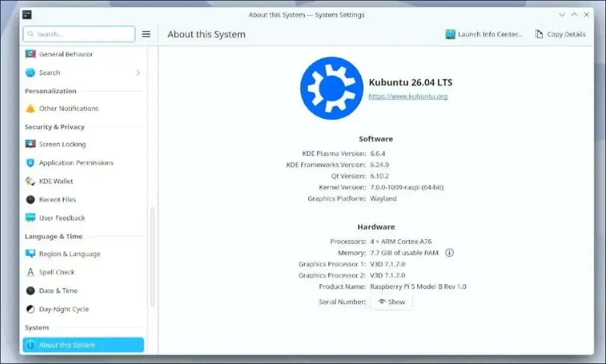Click the Launch Info Center button
This screenshot has height=364, width=606.
484,34
